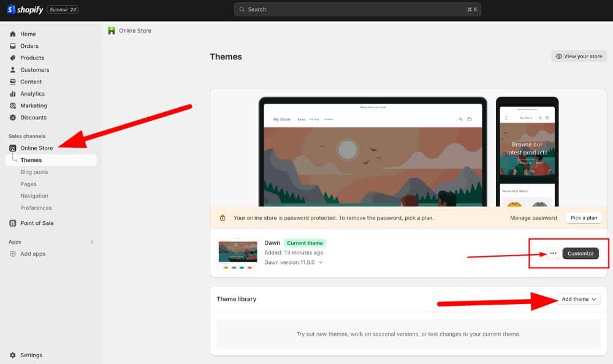Open the Dawn theme three-dot menu
The width and height of the screenshot is (613, 364).
pos(553,253)
